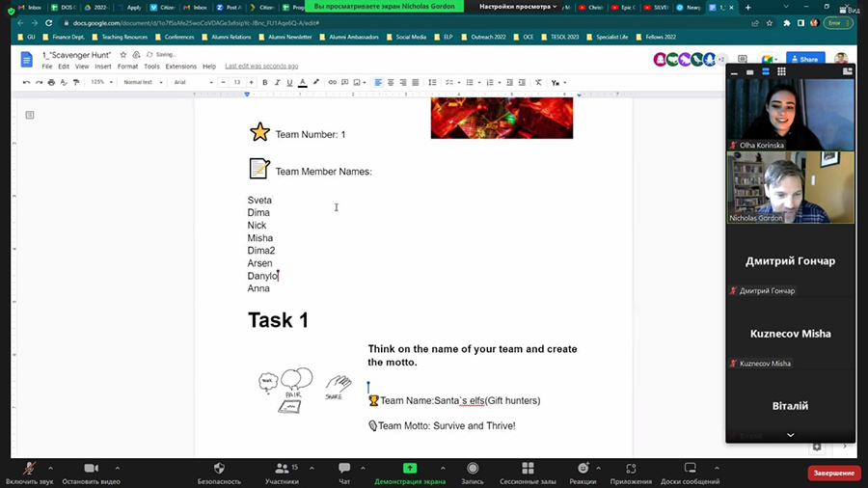Open Zoom 'Приложения' apps
The width and height of the screenshot is (868, 488).
[x=631, y=474]
